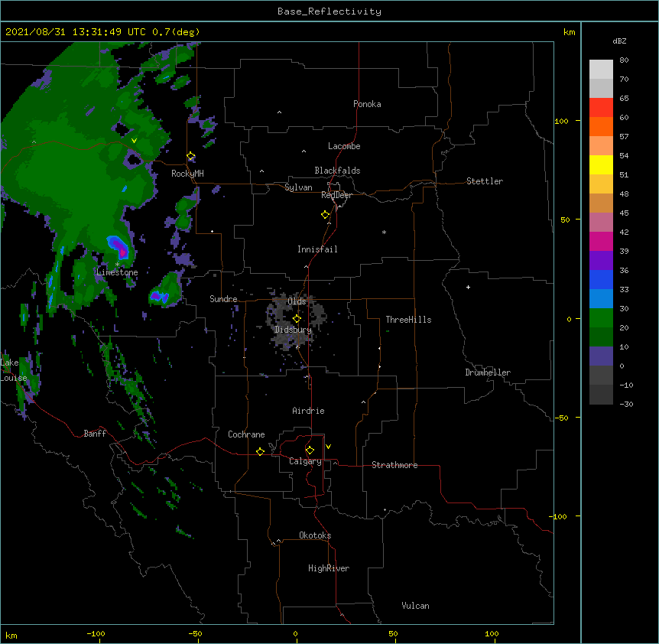The image size is (659, 644).
Task: Click the Ponoka city label
Action: (x=367, y=104)
